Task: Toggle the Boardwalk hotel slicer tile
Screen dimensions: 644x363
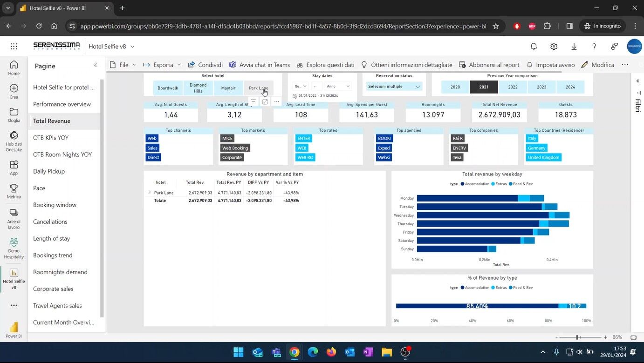Action: [168, 88]
